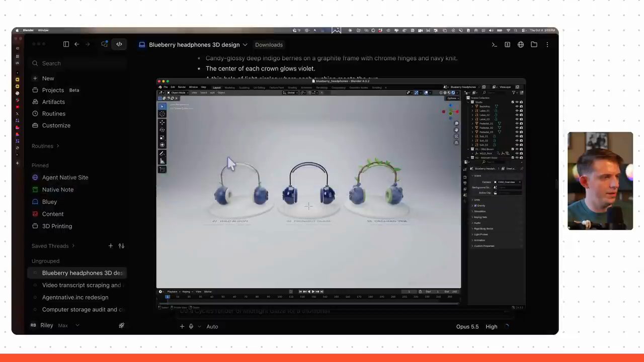The height and width of the screenshot is (362, 644).
Task: Open Blender Render menu
Action: point(182,87)
